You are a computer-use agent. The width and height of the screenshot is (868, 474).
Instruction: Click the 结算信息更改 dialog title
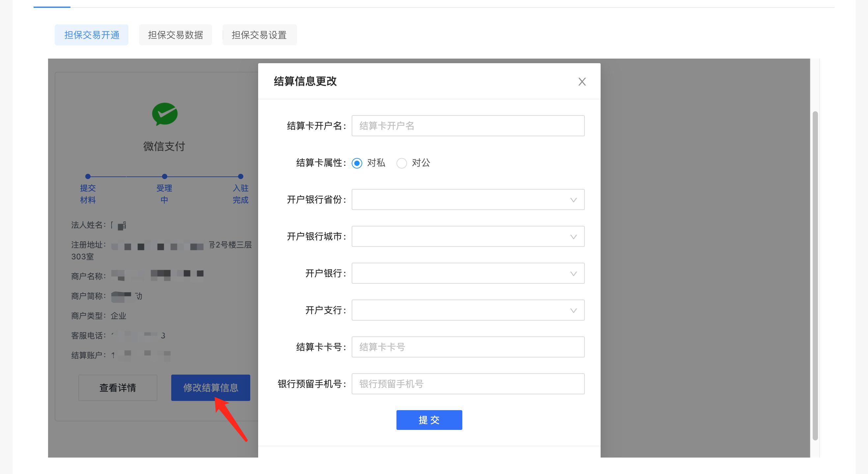point(305,81)
